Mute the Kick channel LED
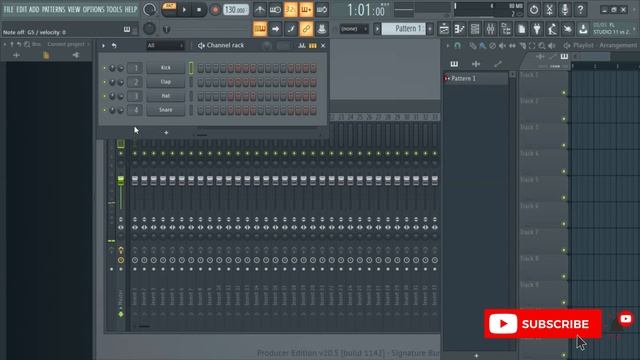 [x=104, y=68]
